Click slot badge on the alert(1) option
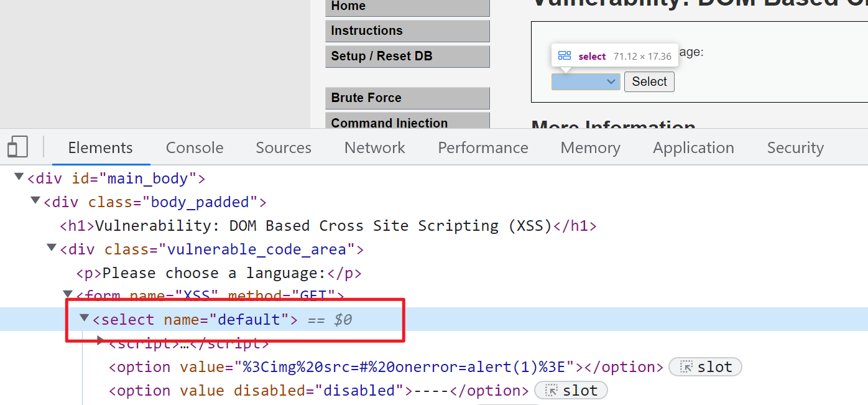Image resolution: width=868 pixels, height=405 pixels. tap(705, 367)
